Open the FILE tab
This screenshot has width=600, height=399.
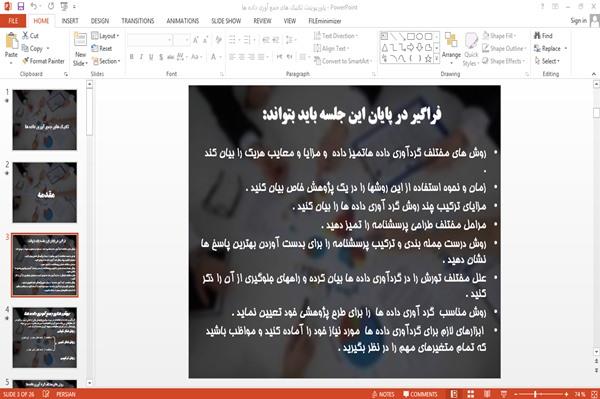(13, 21)
